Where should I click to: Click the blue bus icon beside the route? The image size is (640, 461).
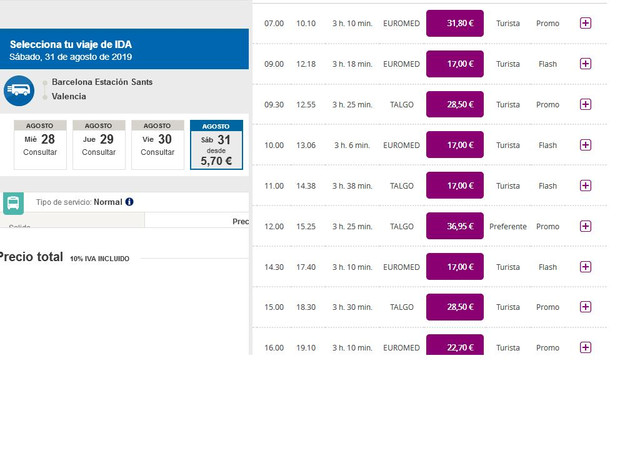19,91
